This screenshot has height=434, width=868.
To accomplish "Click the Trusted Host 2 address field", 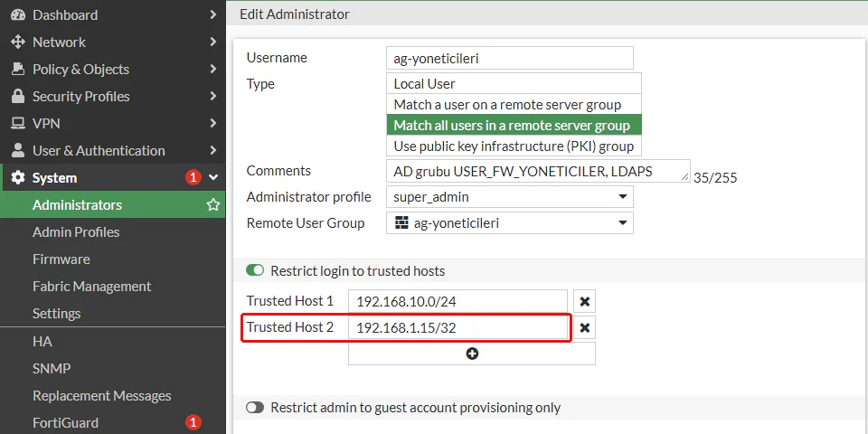I will (x=458, y=328).
